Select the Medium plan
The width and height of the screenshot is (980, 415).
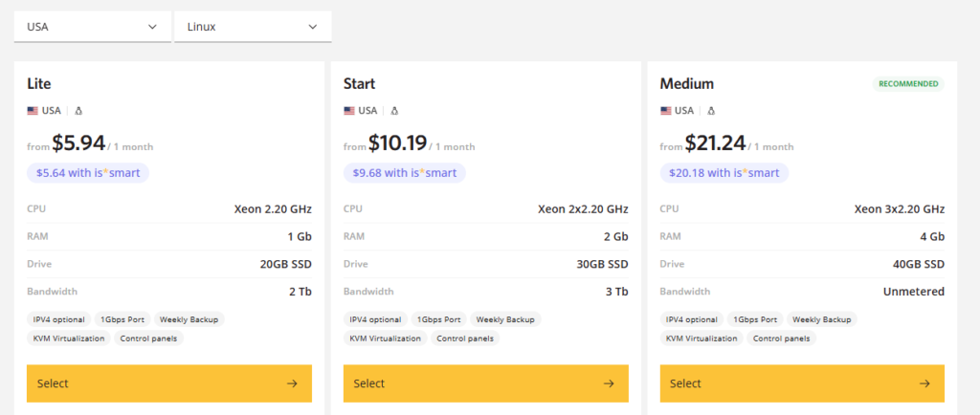803,383
